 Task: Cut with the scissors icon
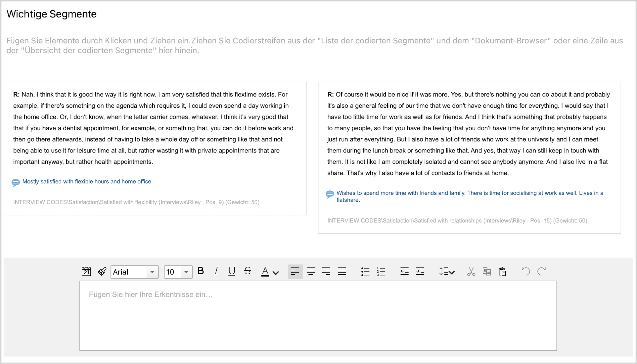[471, 271]
